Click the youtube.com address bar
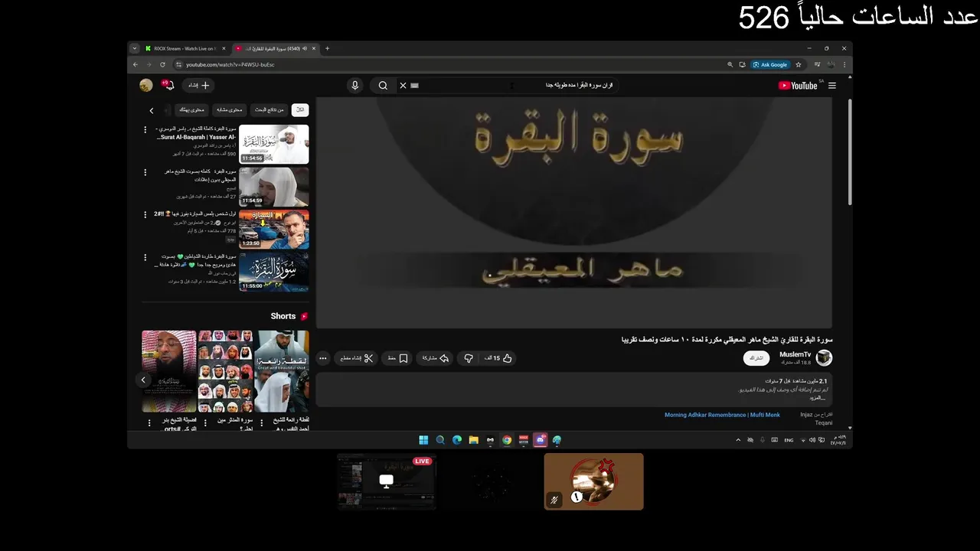Screen dimensions: 980x551 pyautogui.click(x=452, y=64)
